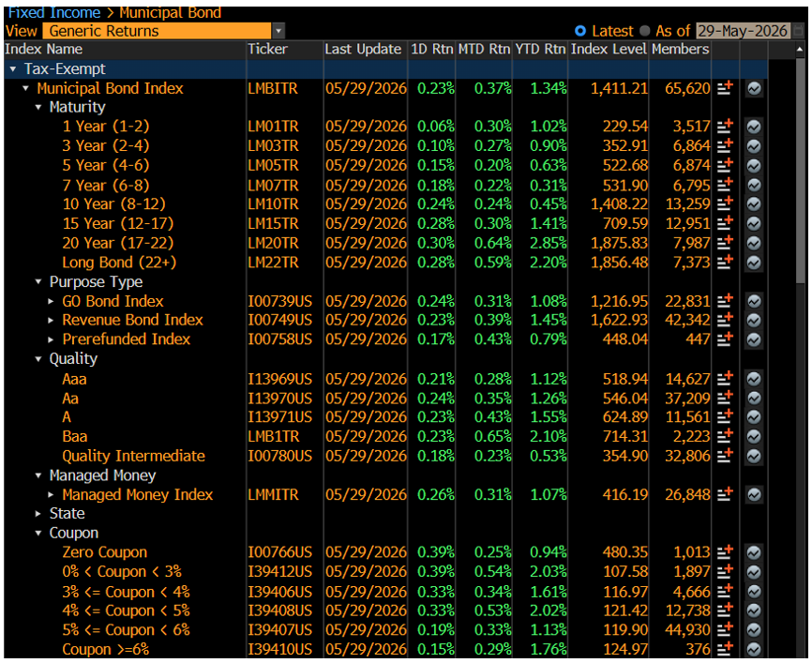Open chart icon for Revenue Bond Index row

coord(754,320)
